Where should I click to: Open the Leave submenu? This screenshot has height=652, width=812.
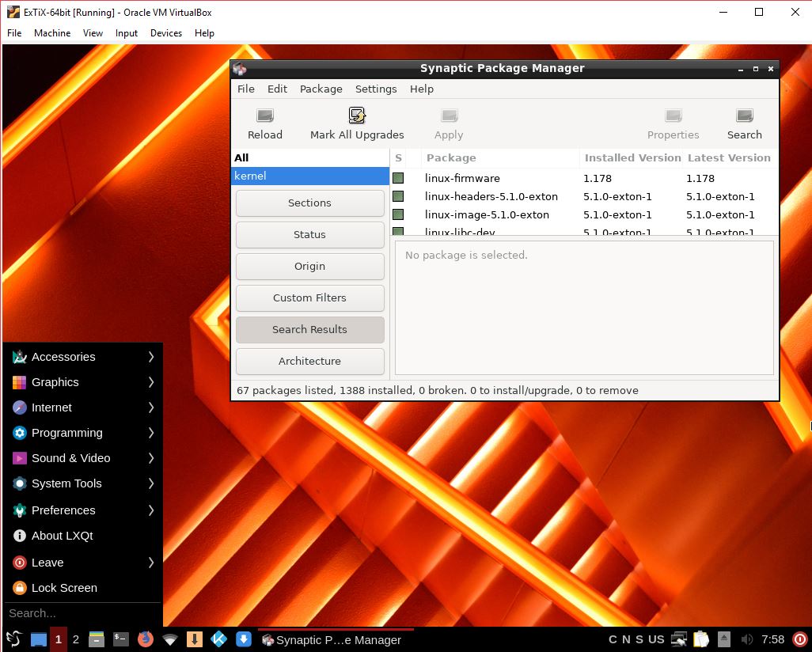tap(49, 563)
